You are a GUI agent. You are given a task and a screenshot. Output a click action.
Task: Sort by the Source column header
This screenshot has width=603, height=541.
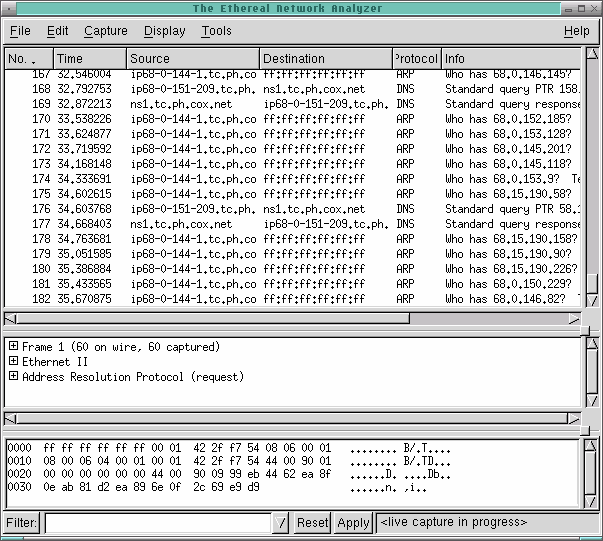(x=193, y=59)
